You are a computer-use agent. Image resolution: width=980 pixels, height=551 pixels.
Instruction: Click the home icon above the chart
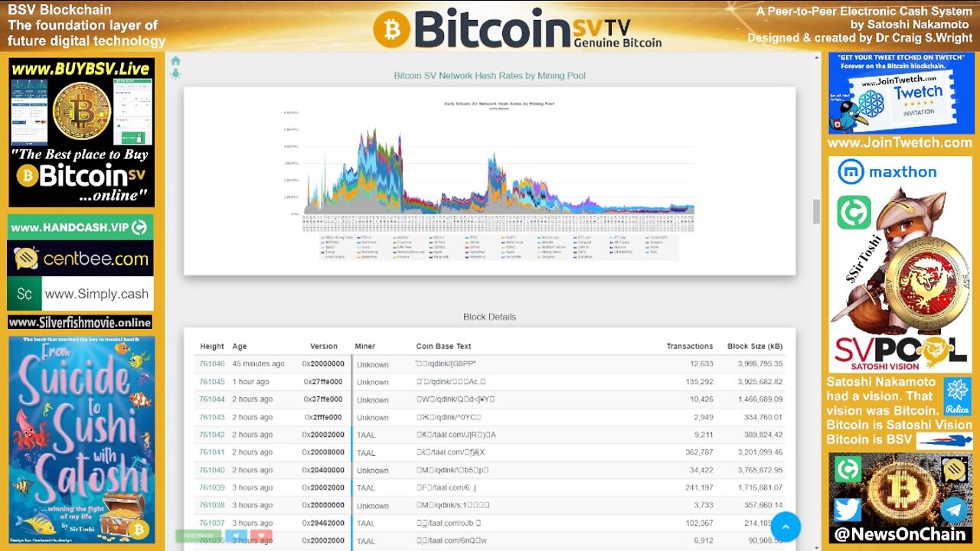175,61
